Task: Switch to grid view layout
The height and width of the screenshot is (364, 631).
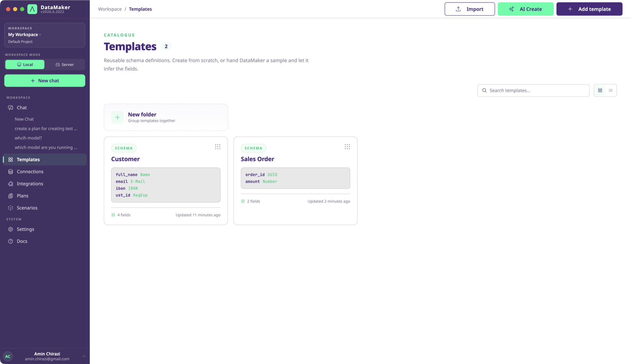Action: tap(600, 90)
